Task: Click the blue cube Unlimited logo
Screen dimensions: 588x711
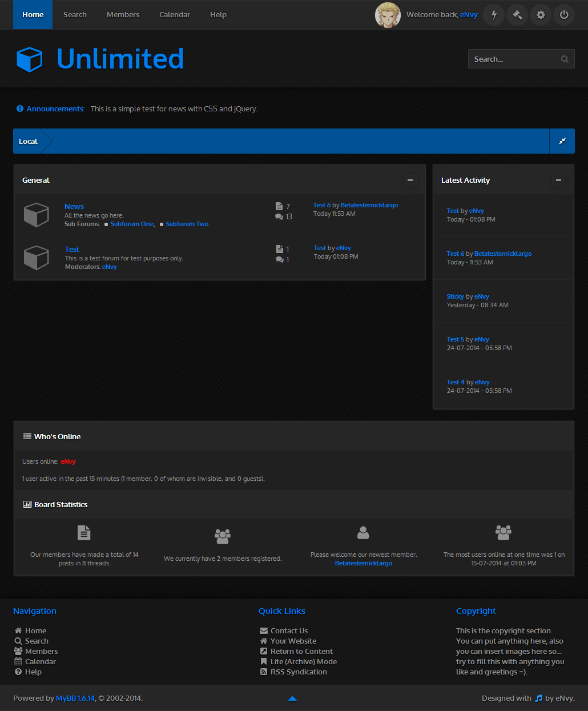Action: tap(30, 59)
